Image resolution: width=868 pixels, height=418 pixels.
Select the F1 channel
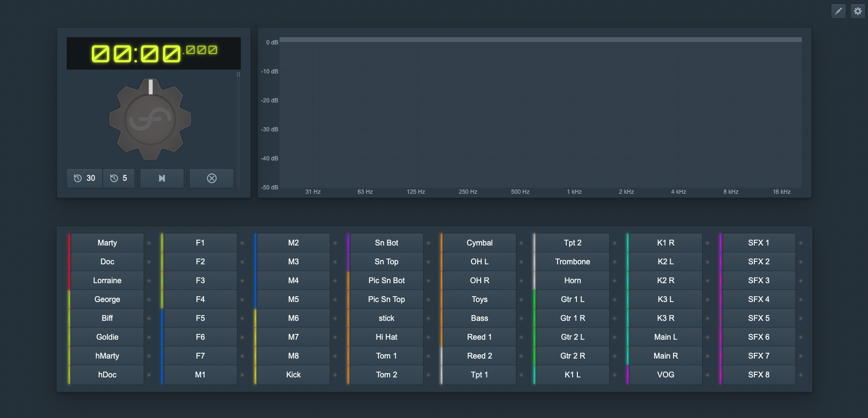(x=200, y=243)
